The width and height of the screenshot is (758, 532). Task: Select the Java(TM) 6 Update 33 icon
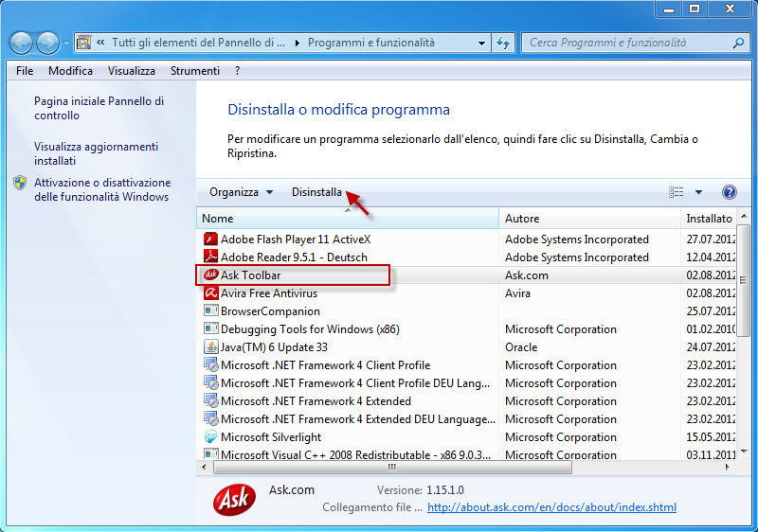[x=210, y=347]
